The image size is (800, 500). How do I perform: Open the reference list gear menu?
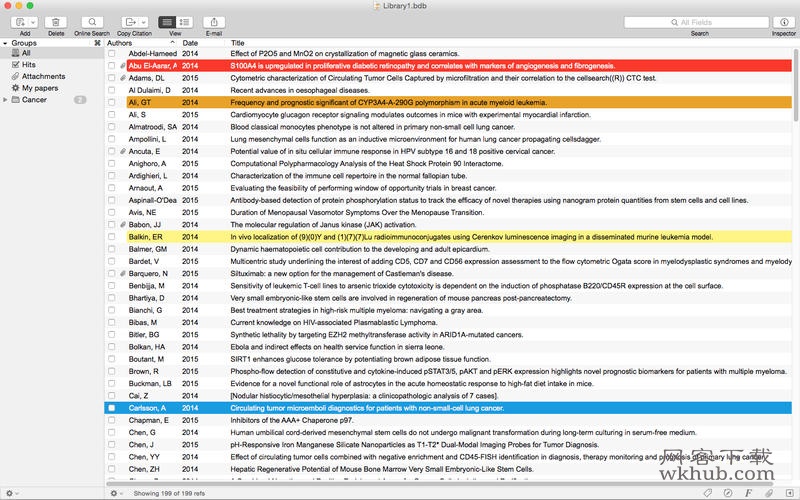[x=116, y=493]
